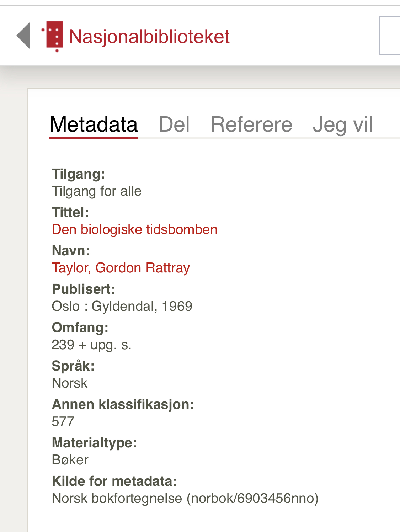The image size is (400, 532).
Task: Focus the search box in the header
Action: pyautogui.click(x=390, y=36)
